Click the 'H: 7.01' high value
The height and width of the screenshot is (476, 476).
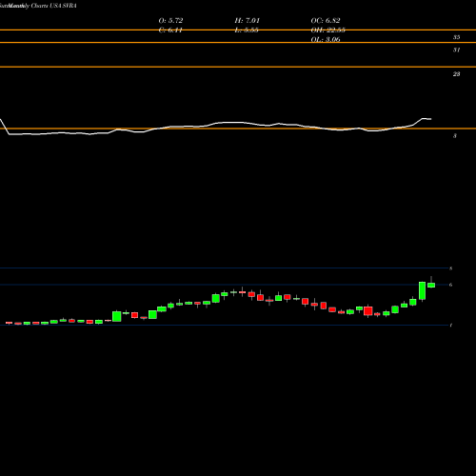pyautogui.click(x=248, y=20)
